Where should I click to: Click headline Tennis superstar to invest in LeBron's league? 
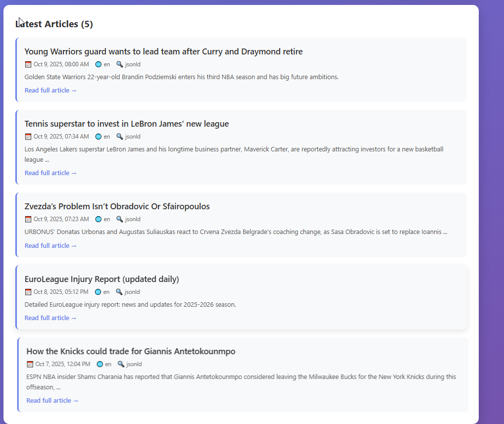point(127,124)
